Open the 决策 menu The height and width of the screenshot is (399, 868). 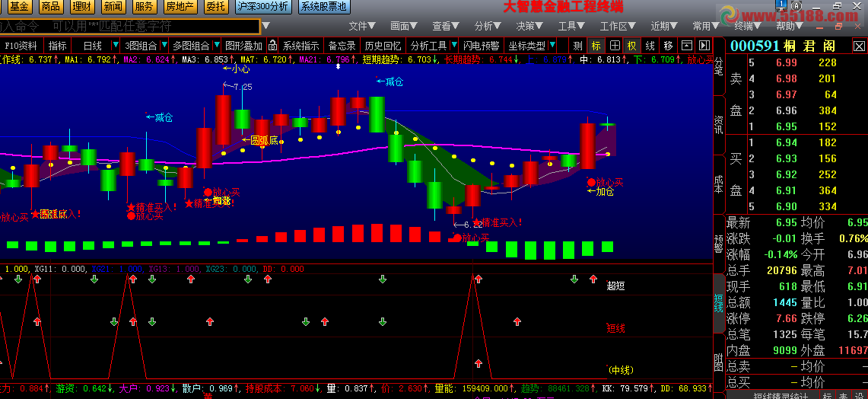point(529,26)
